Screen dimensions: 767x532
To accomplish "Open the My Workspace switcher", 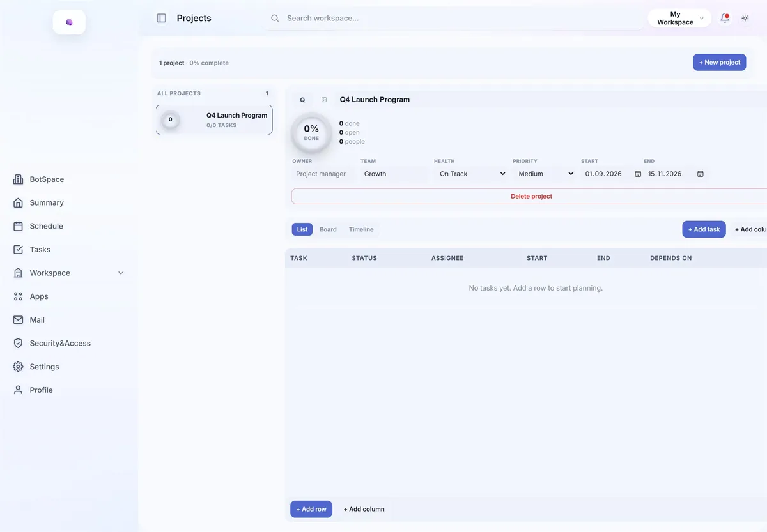I will click(x=679, y=19).
